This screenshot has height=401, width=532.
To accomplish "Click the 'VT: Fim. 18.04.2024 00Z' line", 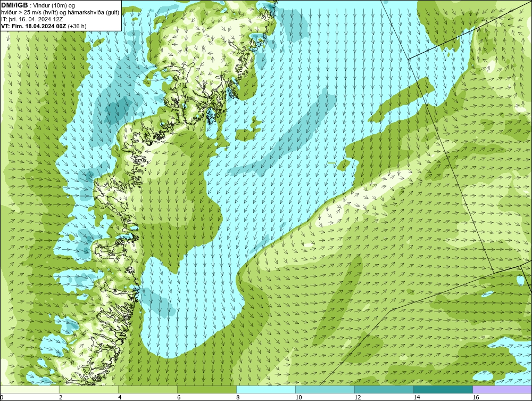I will pos(34,26).
